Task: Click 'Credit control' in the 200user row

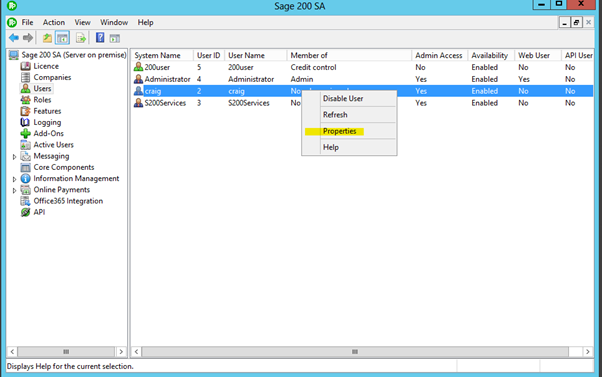Action: [313, 67]
